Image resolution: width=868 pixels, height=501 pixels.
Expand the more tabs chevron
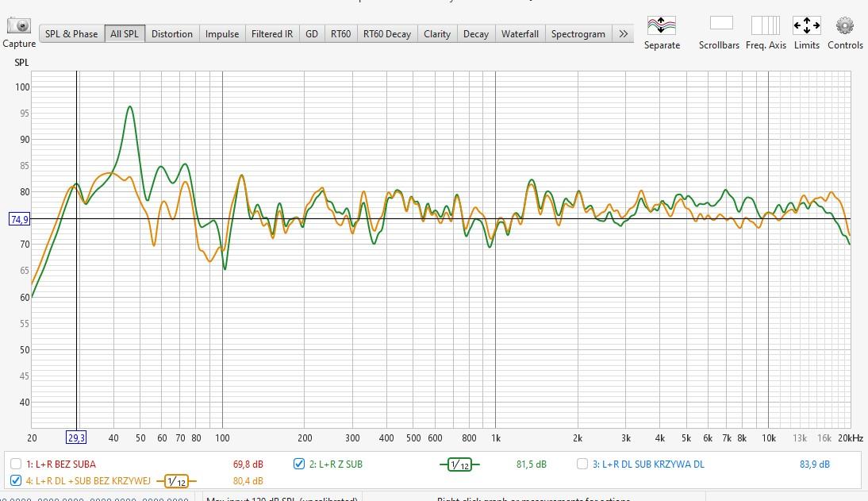[x=623, y=34]
